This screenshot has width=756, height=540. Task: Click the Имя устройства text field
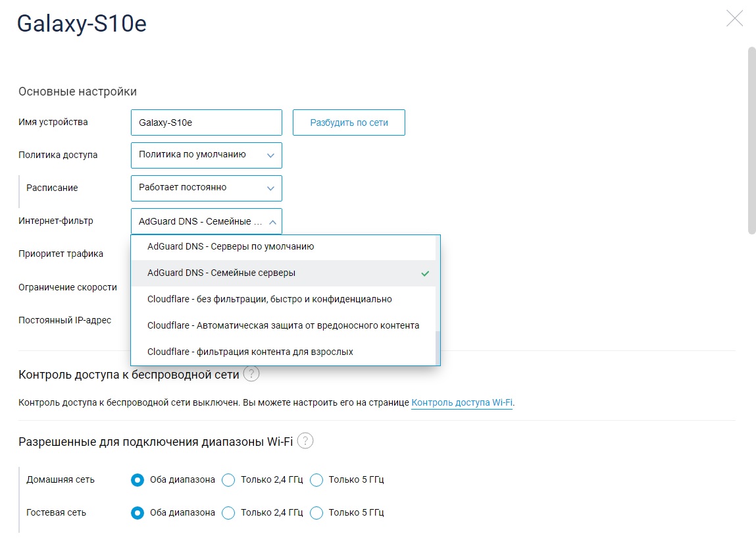point(206,122)
